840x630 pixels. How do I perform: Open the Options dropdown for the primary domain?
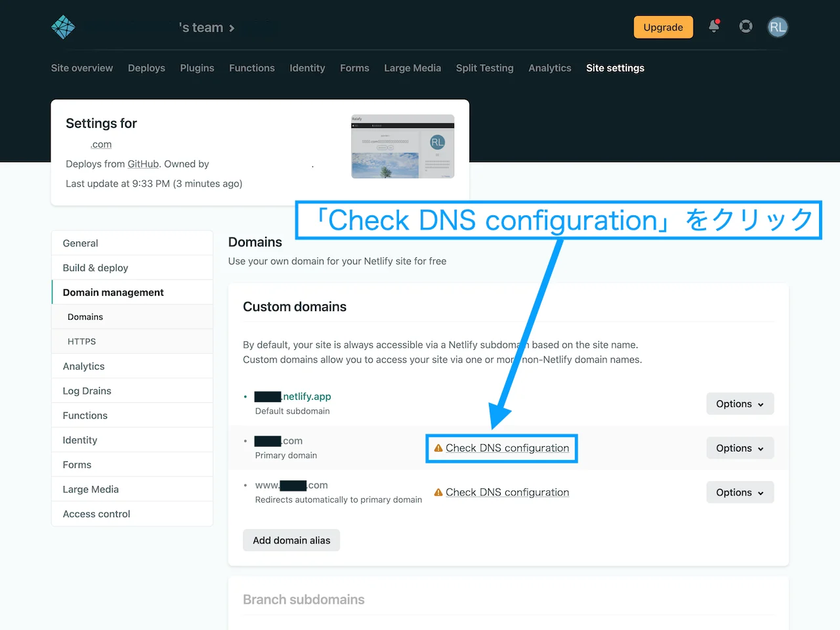click(x=740, y=448)
